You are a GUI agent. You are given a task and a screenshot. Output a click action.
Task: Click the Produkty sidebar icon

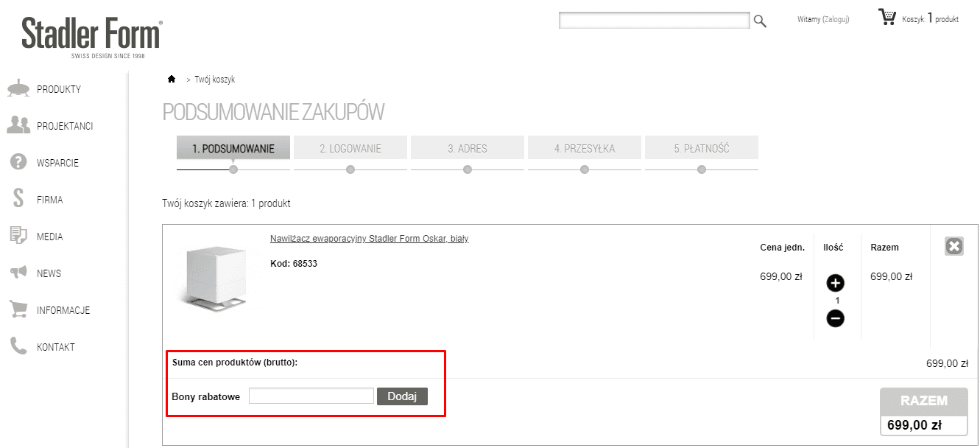point(18,89)
